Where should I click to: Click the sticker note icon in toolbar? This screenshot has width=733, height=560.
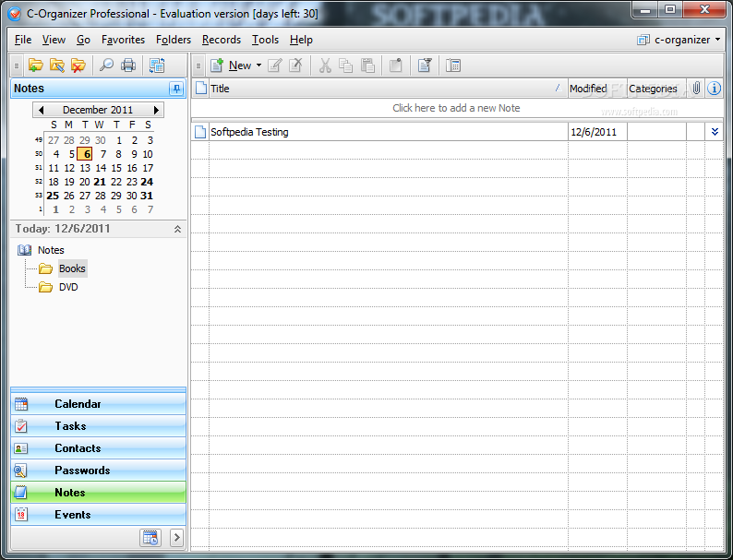coord(396,66)
